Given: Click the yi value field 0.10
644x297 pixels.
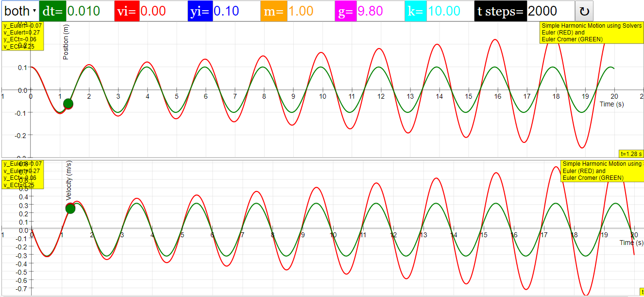Looking at the screenshot, I should coord(236,11).
